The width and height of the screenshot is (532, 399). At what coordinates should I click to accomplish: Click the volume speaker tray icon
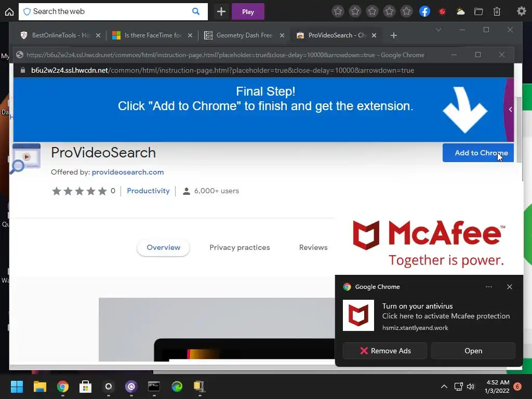click(470, 386)
